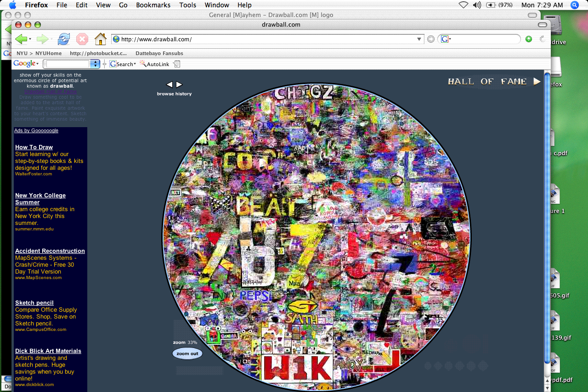Open the search engine G dropdown
Image resolution: width=588 pixels, height=392 pixels.
pos(446,39)
